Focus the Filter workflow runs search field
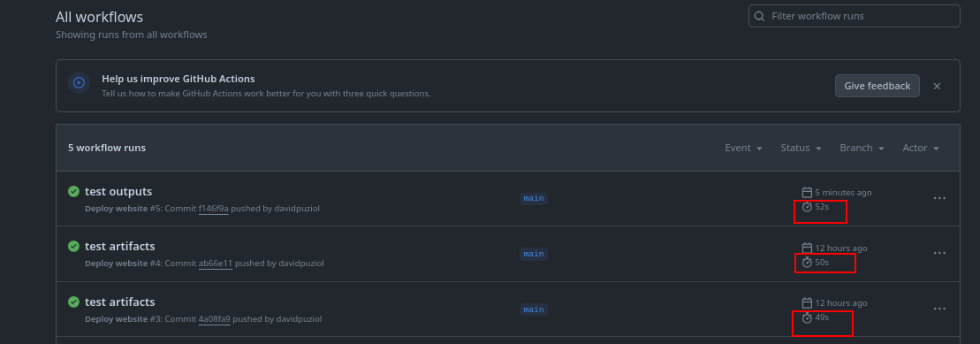 [854, 16]
